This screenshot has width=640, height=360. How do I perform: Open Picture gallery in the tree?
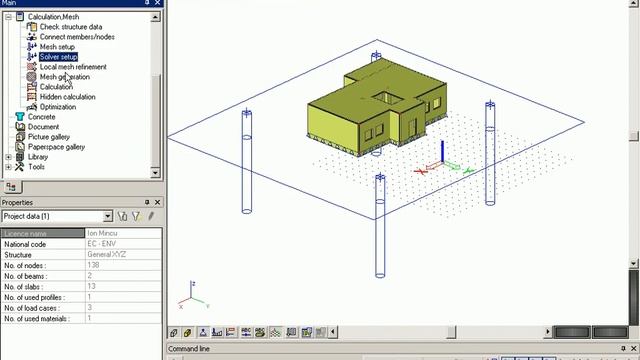(49, 137)
